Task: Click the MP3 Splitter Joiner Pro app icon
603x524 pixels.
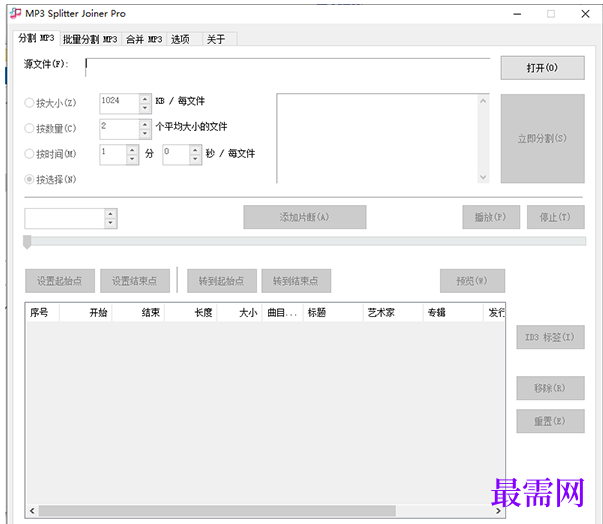Action: (15, 13)
